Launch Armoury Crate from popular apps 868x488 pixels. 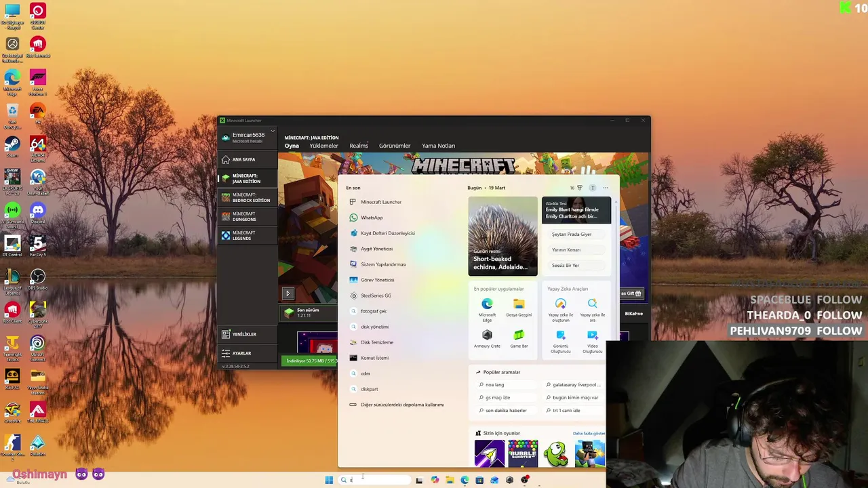coord(487,339)
